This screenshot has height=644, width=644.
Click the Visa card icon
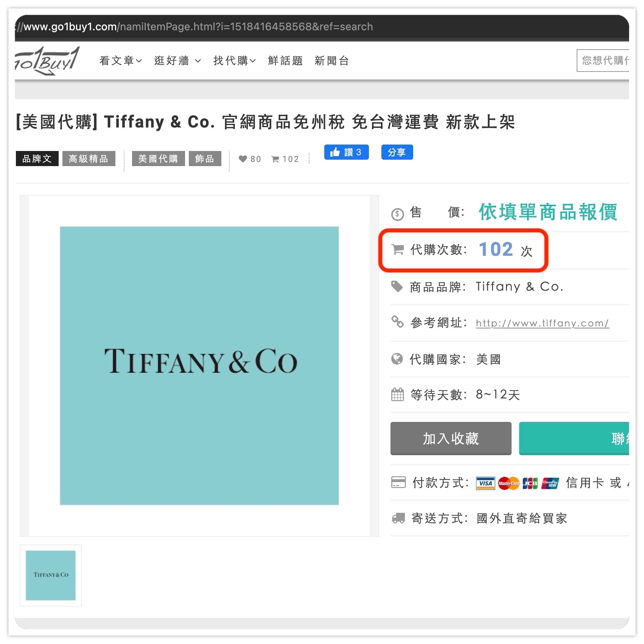(x=485, y=483)
